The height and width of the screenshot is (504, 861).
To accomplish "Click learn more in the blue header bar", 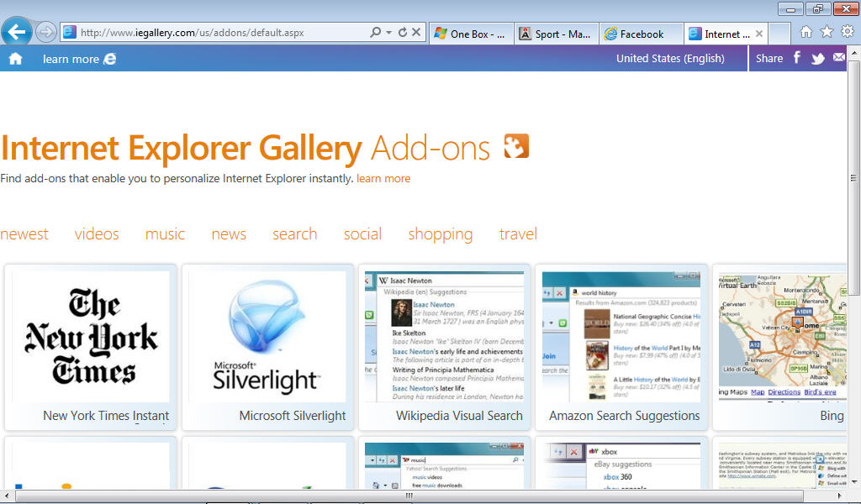I will pos(71,60).
